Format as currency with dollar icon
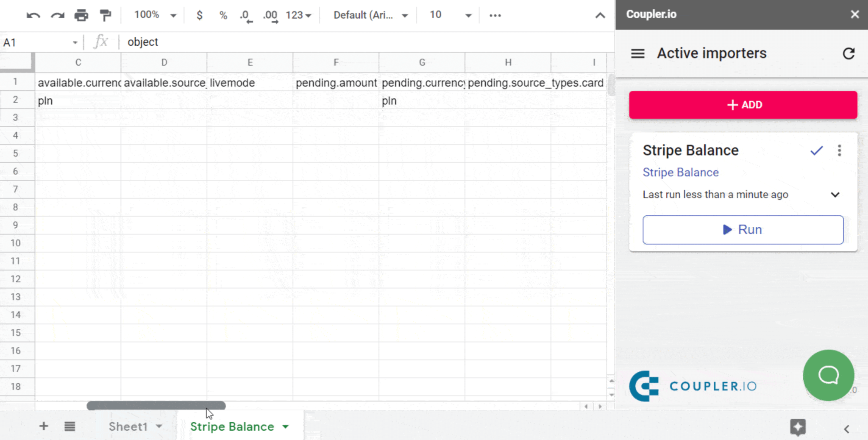The height and width of the screenshot is (440, 868). pos(199,16)
